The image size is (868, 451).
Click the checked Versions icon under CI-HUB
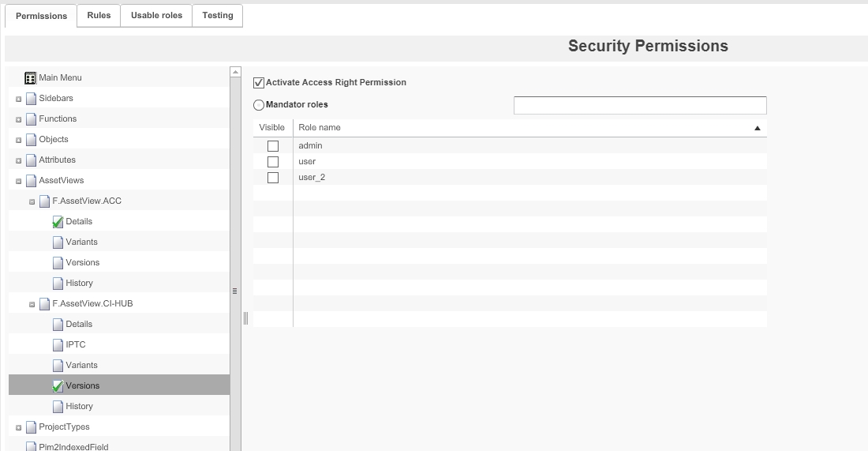[x=58, y=386]
